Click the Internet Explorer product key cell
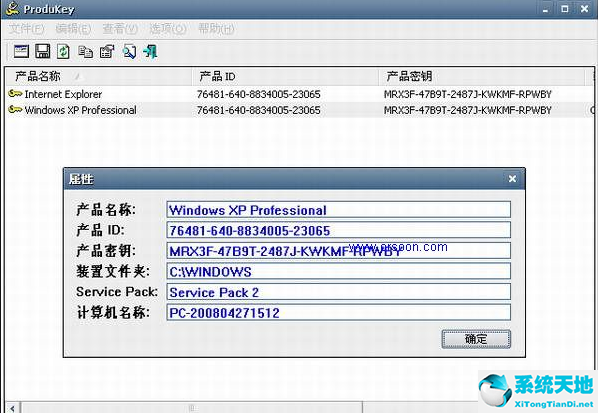 468,94
